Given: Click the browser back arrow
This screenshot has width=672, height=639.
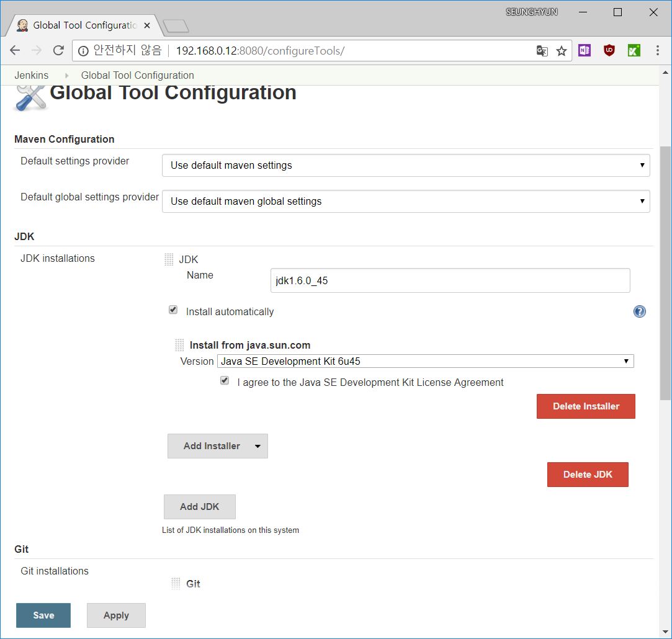Looking at the screenshot, I should coord(15,51).
